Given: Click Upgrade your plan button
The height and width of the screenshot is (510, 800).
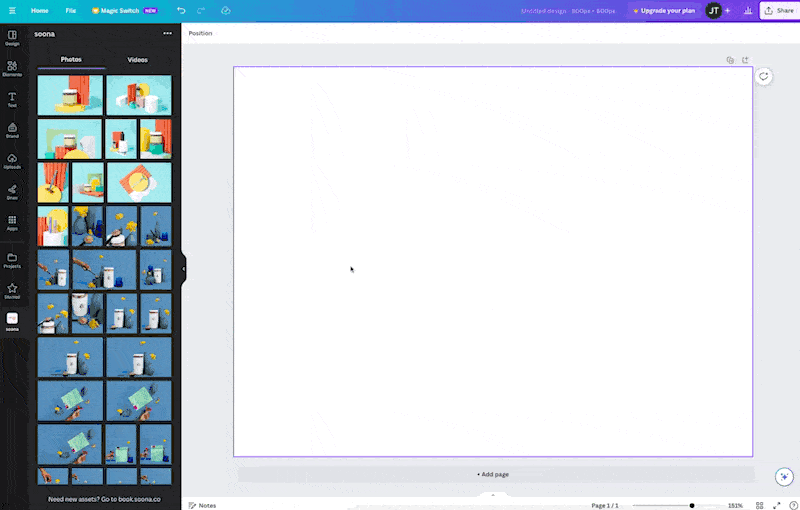Looking at the screenshot, I should (664, 10).
